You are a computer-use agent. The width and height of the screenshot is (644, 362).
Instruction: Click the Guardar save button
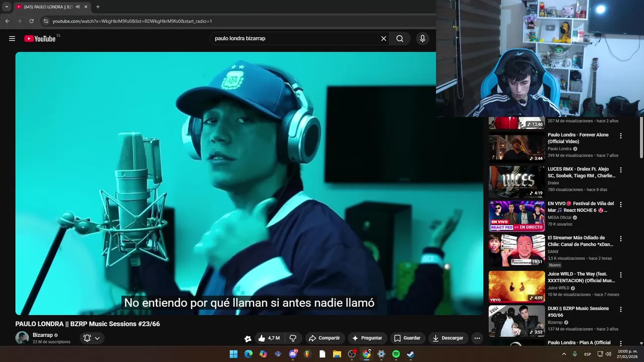[407, 338]
